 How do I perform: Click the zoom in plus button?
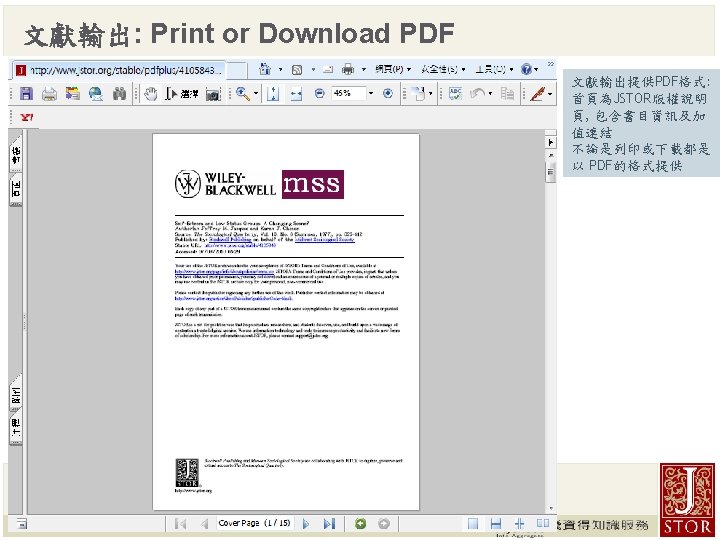click(x=388, y=94)
